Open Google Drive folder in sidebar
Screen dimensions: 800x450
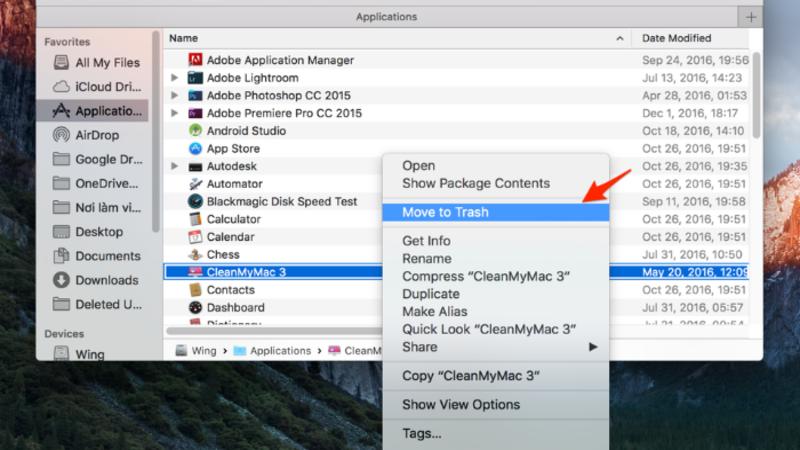(x=97, y=159)
